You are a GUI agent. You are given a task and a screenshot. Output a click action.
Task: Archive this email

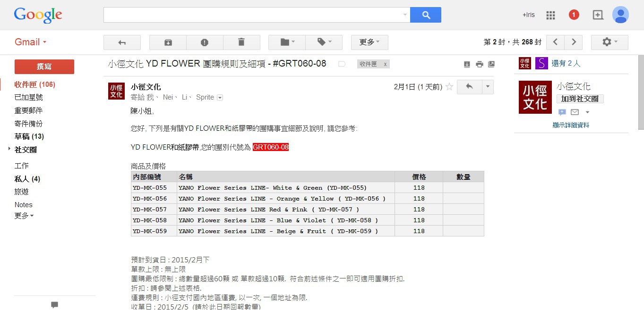[x=168, y=42]
